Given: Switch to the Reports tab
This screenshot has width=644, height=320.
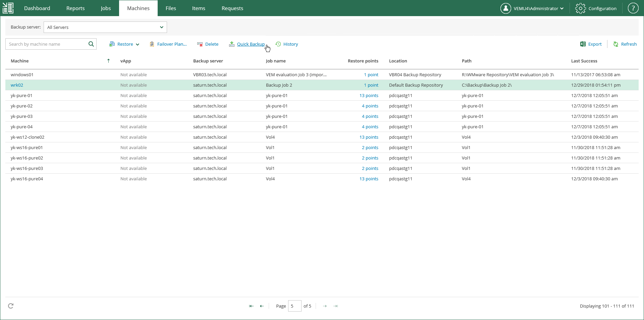Looking at the screenshot, I should [75, 8].
